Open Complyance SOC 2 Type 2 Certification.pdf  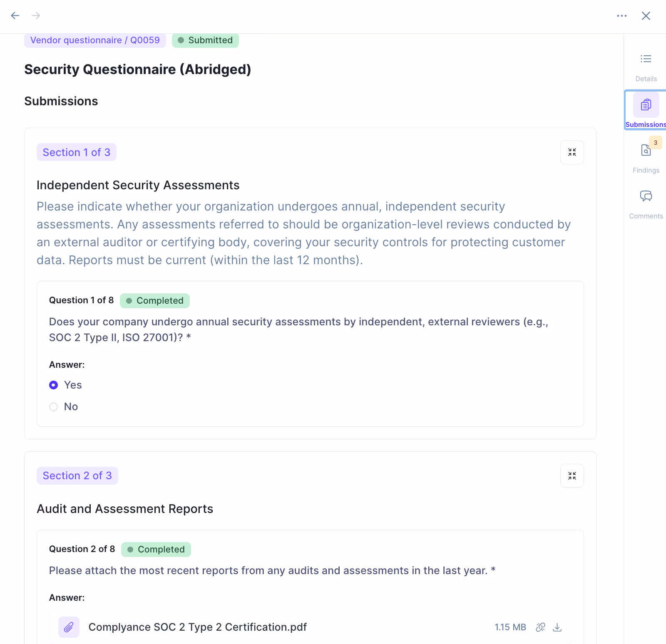(x=198, y=627)
